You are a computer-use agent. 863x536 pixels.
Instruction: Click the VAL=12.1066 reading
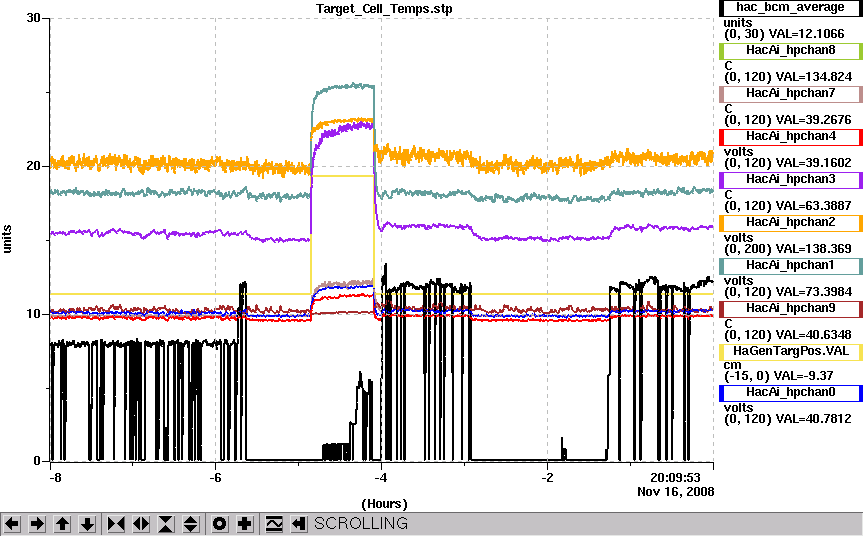(806, 34)
